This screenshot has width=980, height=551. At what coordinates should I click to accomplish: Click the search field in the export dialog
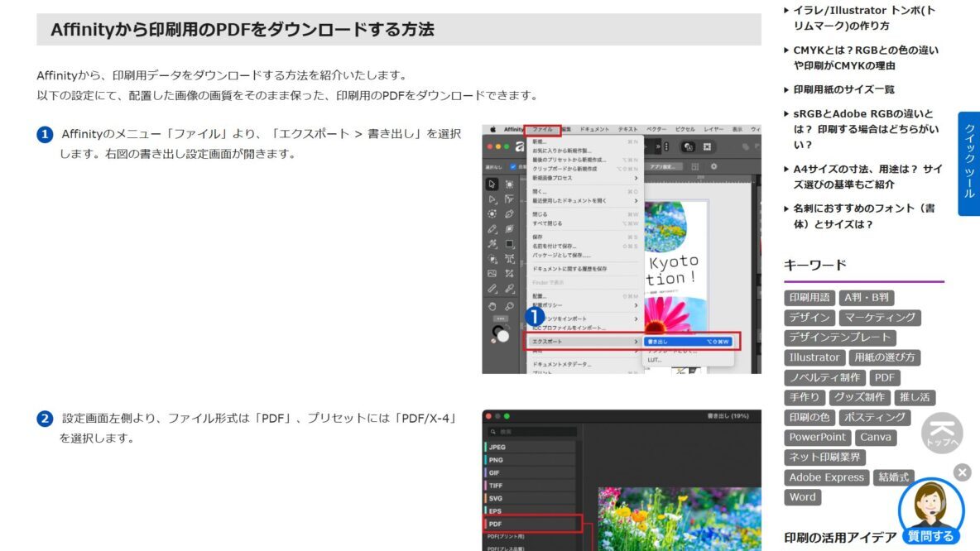531,432
